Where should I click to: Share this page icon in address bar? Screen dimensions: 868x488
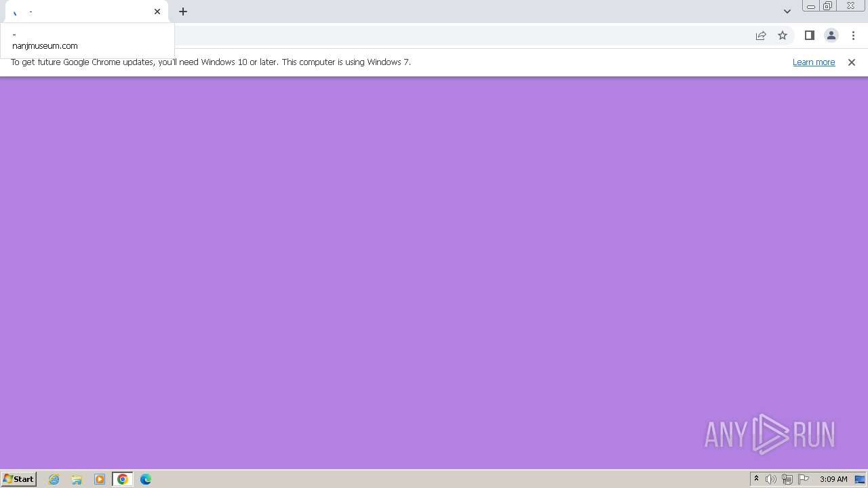pos(761,35)
